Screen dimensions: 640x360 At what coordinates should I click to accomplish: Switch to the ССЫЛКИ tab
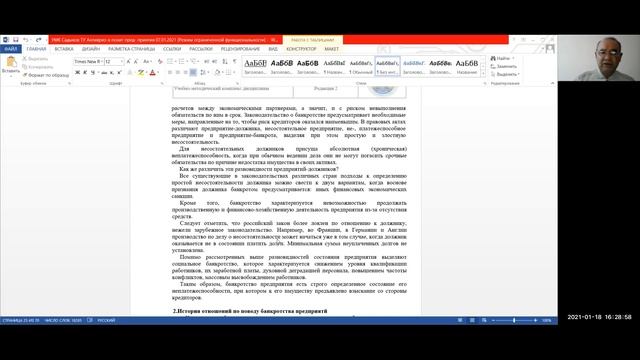[172, 49]
